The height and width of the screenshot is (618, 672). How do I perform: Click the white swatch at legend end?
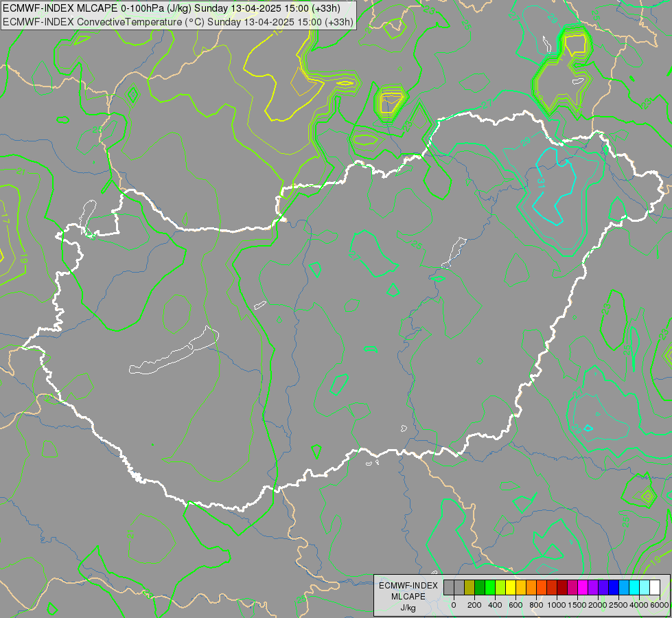pos(656,588)
